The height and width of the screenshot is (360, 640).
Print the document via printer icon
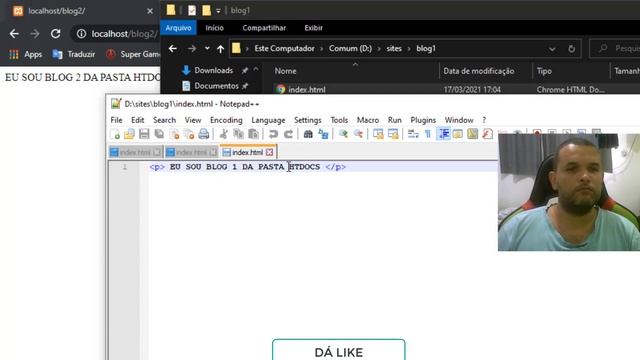pos(204,134)
